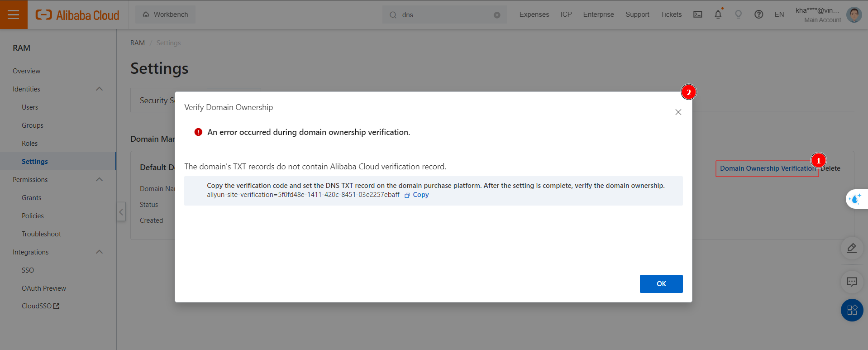Click the lightbulb tips icon
Image resolution: width=868 pixels, height=350 pixels.
[739, 14]
